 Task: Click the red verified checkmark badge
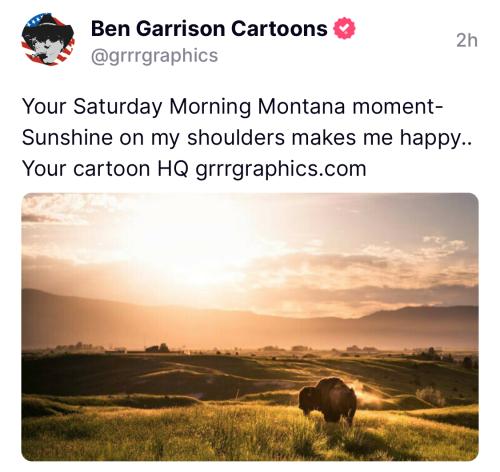point(344,29)
